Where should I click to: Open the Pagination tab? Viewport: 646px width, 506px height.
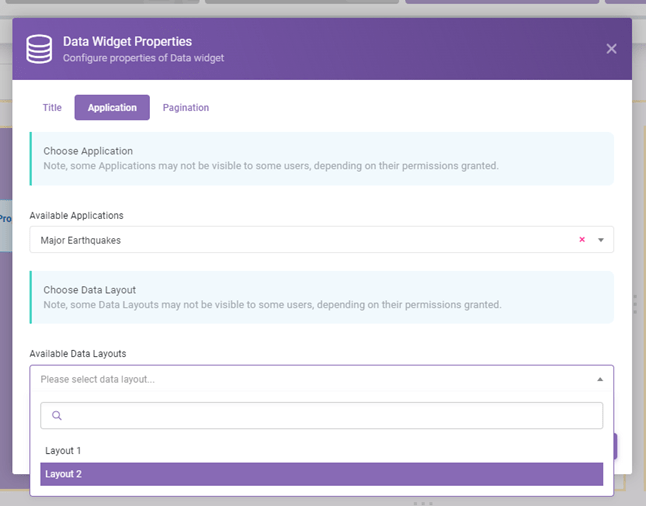tap(186, 108)
